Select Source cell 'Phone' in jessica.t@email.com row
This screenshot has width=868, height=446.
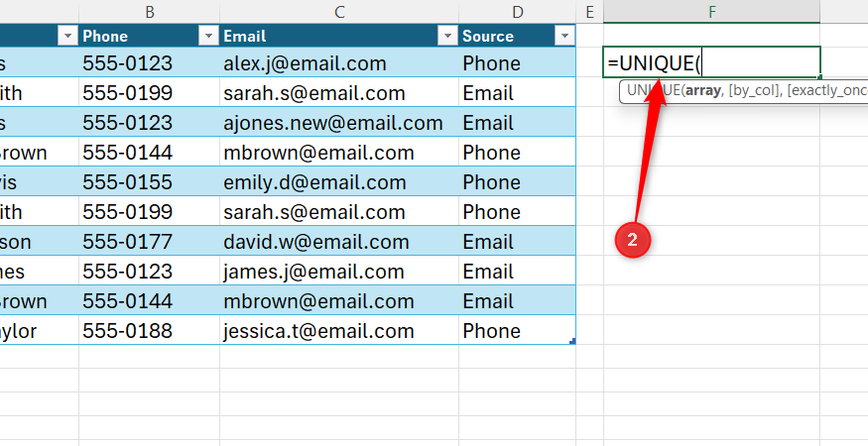517,330
